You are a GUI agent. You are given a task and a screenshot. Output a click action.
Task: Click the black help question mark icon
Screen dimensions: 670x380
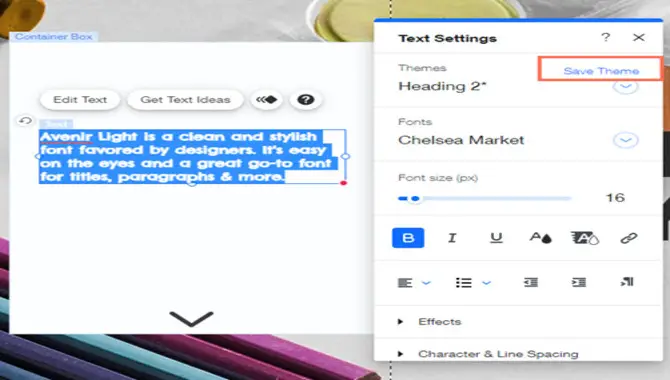[x=306, y=100]
